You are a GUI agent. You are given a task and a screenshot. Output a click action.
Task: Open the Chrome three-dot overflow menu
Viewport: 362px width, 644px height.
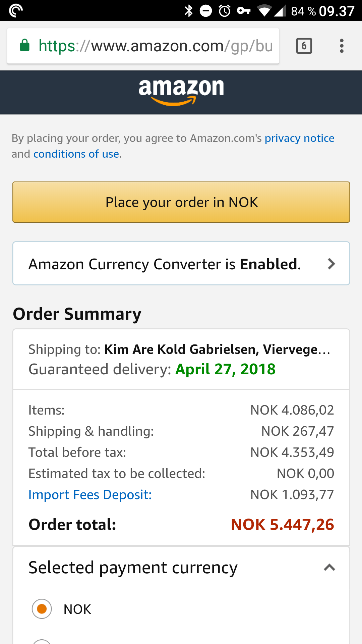342,46
